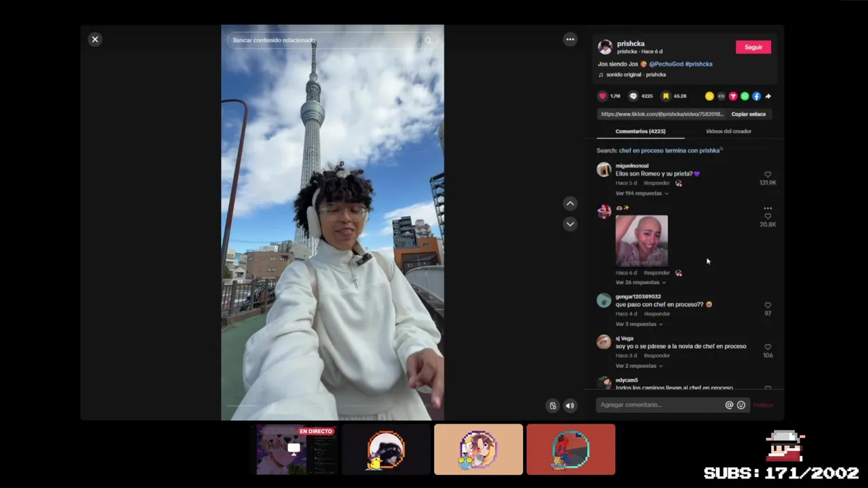Select the black-haired character avatar thumbnail
This screenshot has width=868, height=488.
point(386,449)
